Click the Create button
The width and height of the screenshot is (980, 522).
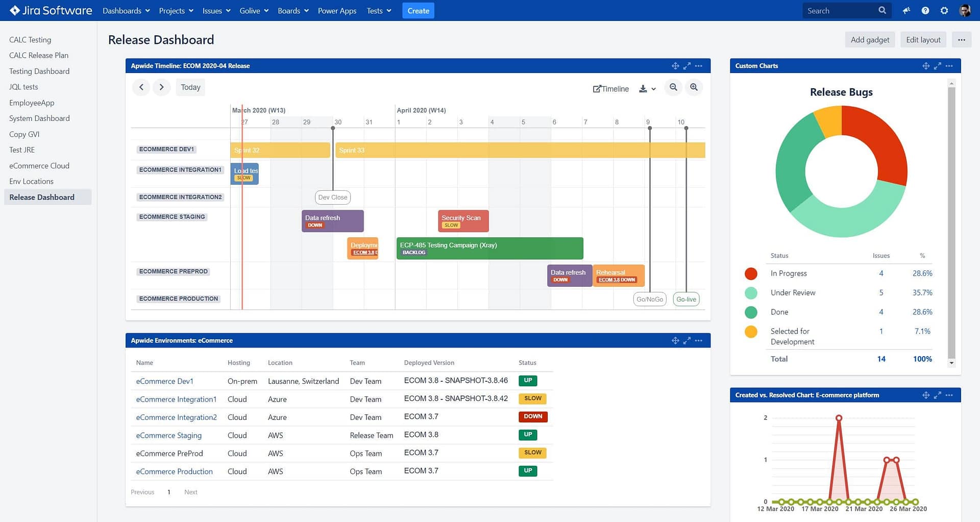pyautogui.click(x=418, y=10)
